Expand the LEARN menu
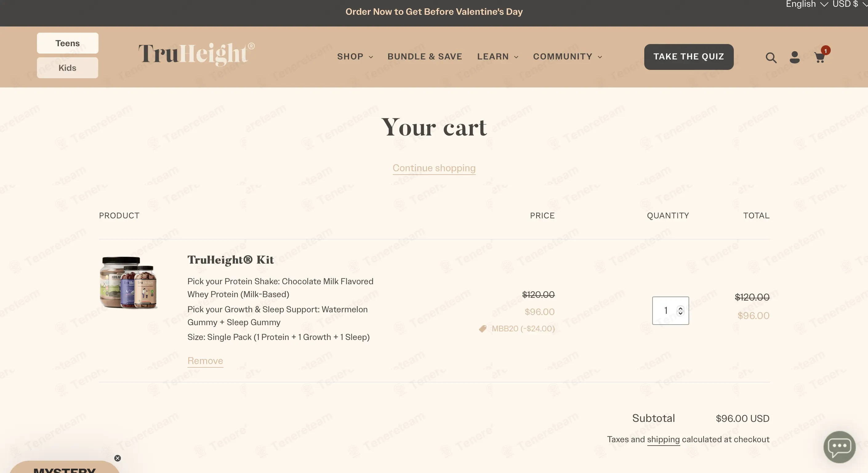Image resolution: width=868 pixels, height=473 pixels. 497,57
